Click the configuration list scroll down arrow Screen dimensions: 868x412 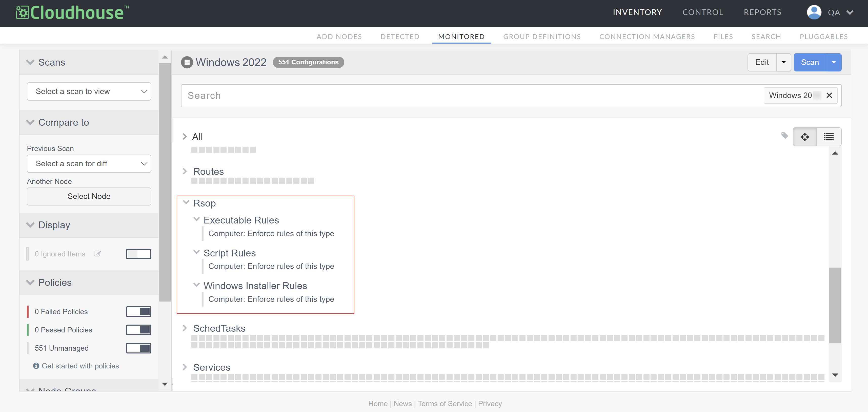(x=835, y=375)
